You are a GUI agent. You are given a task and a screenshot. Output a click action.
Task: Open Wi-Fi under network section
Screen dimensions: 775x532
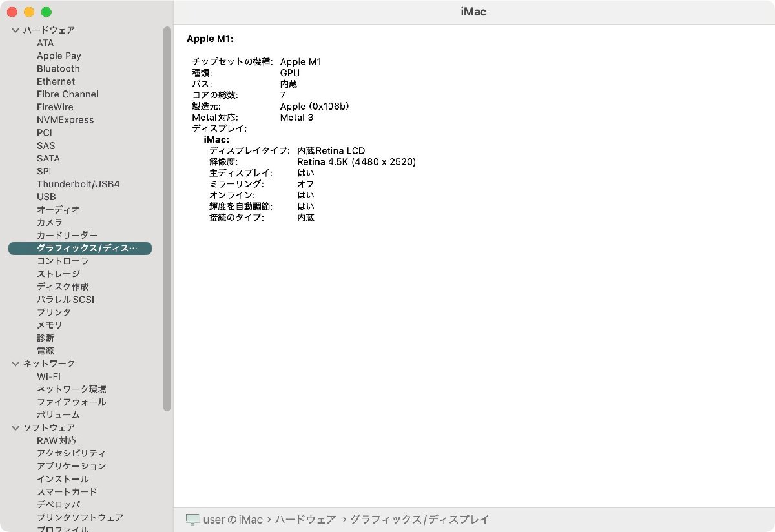pyautogui.click(x=49, y=376)
